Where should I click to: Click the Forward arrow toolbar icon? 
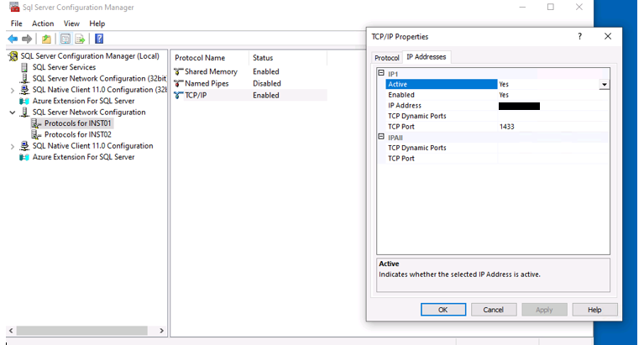pyautogui.click(x=27, y=39)
